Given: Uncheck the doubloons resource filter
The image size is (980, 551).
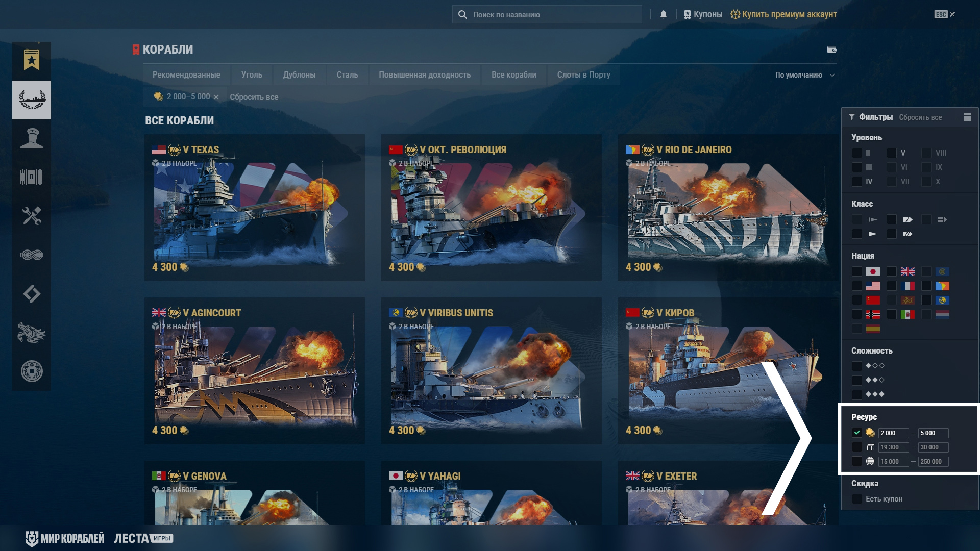Looking at the screenshot, I should pos(856,433).
